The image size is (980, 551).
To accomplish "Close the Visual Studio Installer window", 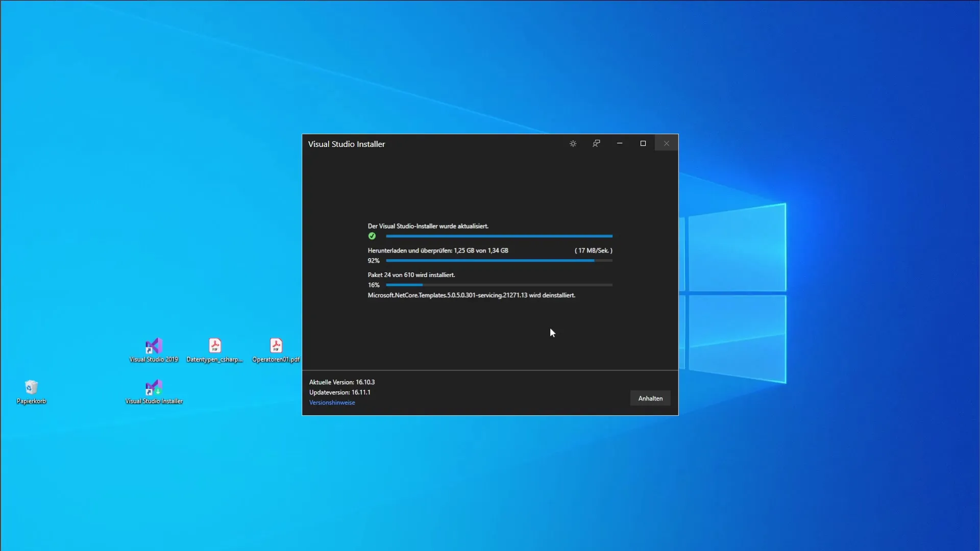I will pyautogui.click(x=666, y=144).
